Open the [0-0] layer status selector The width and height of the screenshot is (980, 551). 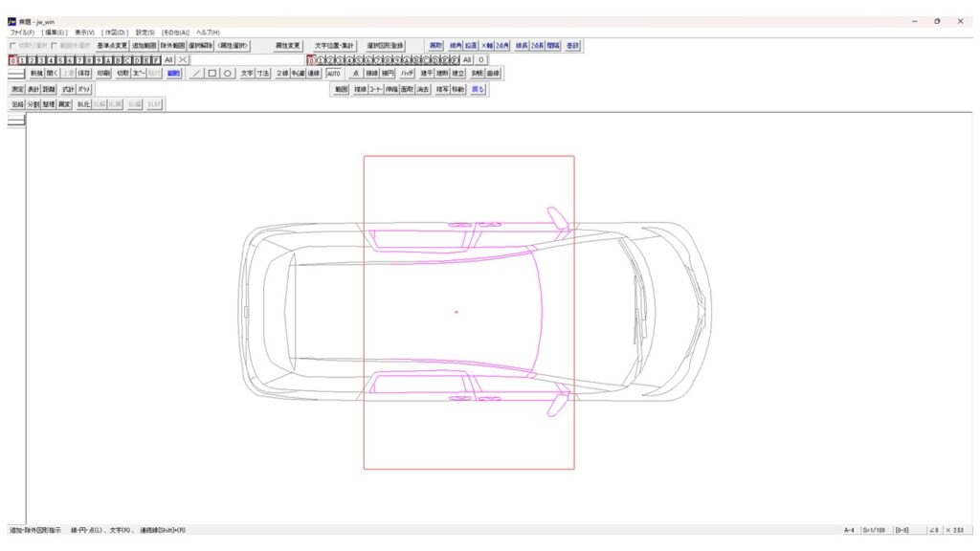(902, 530)
